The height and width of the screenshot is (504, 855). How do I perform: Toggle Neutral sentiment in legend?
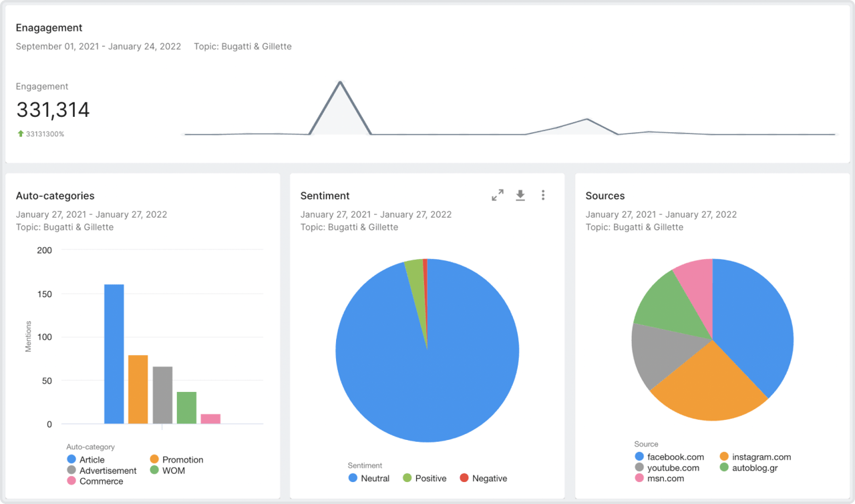375,479
